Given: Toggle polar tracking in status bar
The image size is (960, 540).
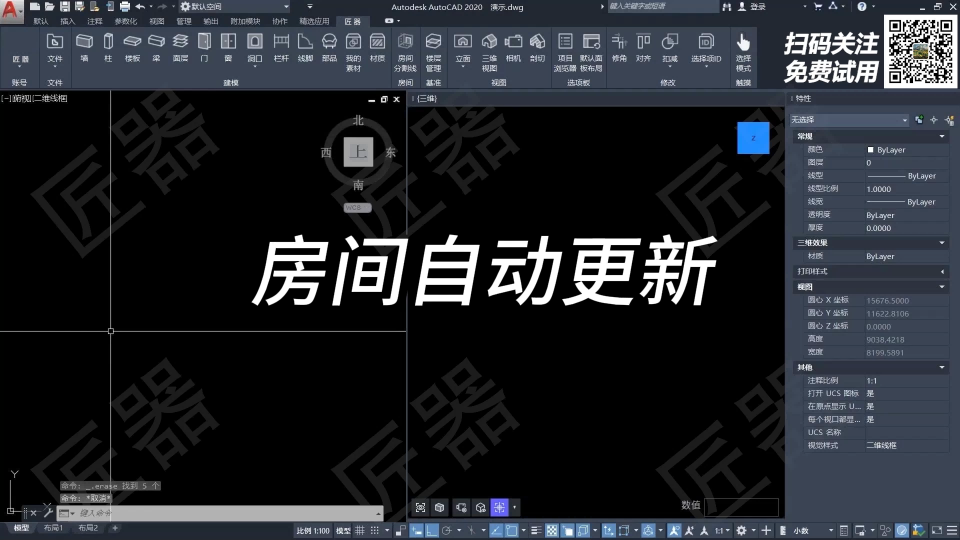Looking at the screenshot, I should click(x=446, y=531).
